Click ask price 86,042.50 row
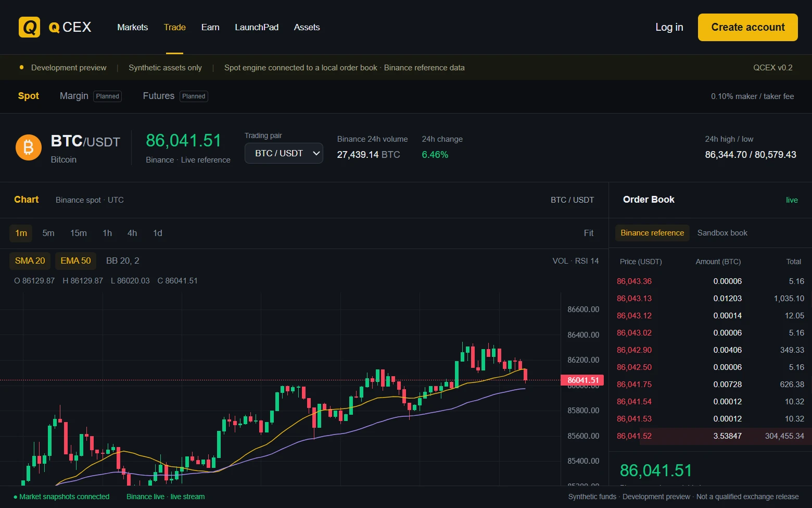Screen dimensions: 812x508 (710, 367)
